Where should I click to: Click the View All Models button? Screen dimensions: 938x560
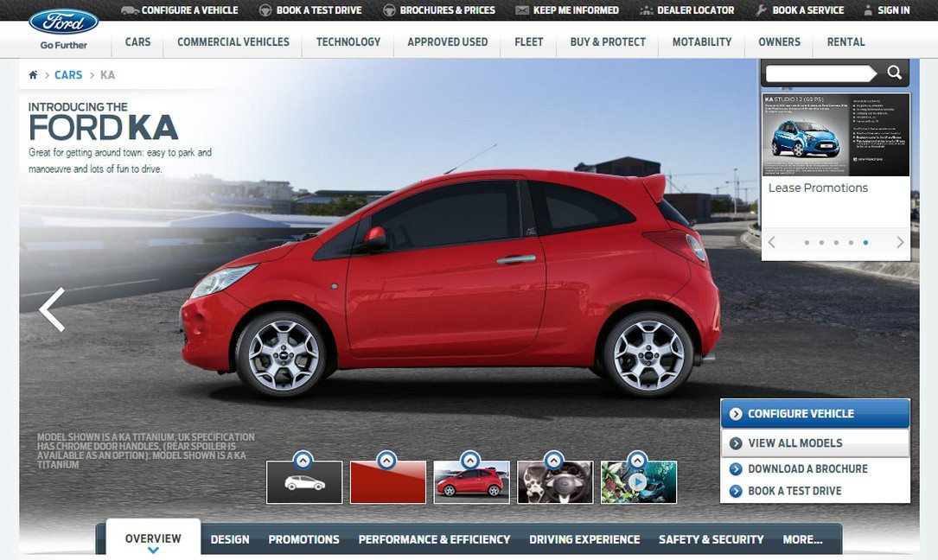point(814,443)
